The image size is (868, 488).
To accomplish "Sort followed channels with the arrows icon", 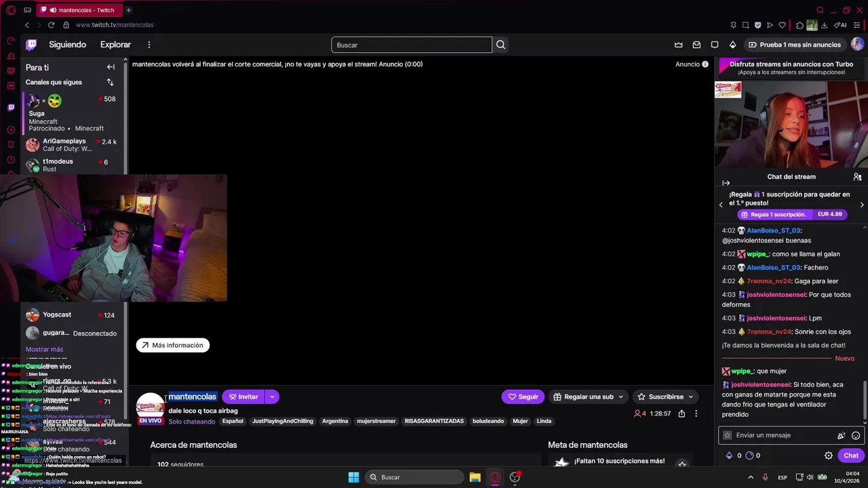I will click(x=110, y=82).
